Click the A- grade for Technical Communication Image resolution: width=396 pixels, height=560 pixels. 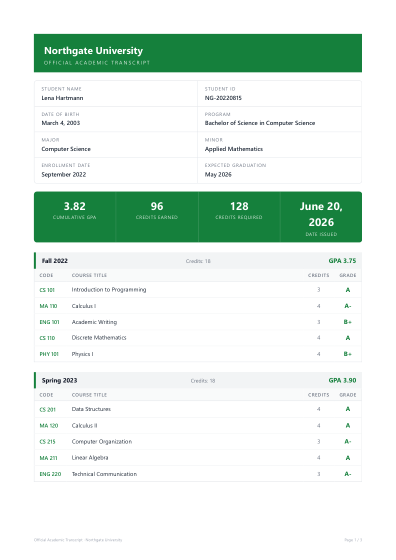coord(347,474)
